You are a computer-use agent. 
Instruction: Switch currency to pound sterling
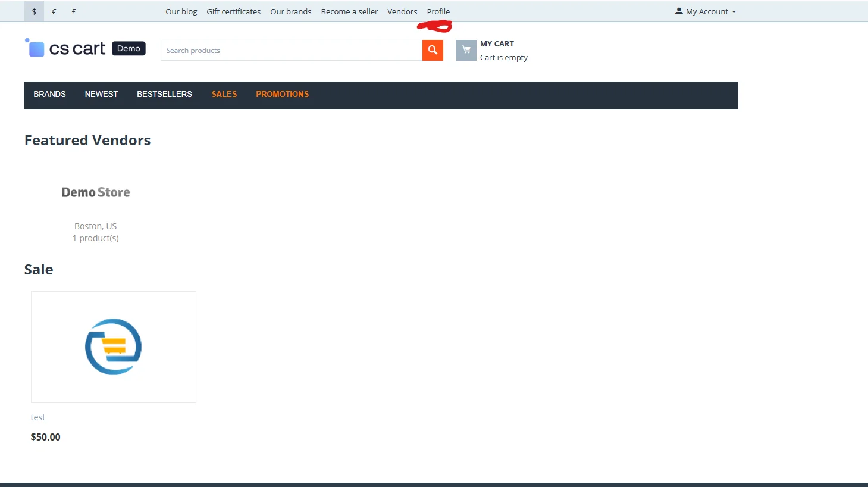click(74, 11)
